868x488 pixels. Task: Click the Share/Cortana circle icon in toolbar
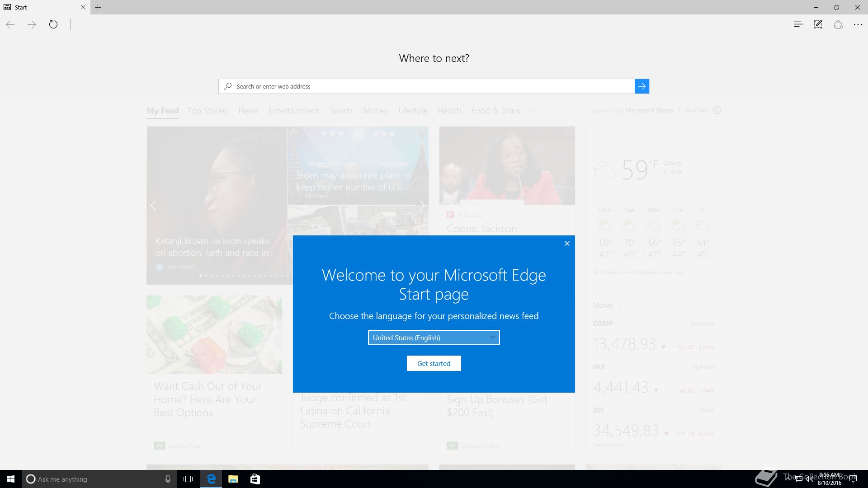click(x=838, y=24)
